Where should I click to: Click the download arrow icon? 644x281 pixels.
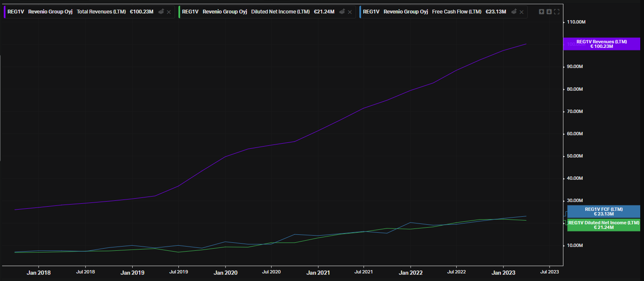[549, 12]
